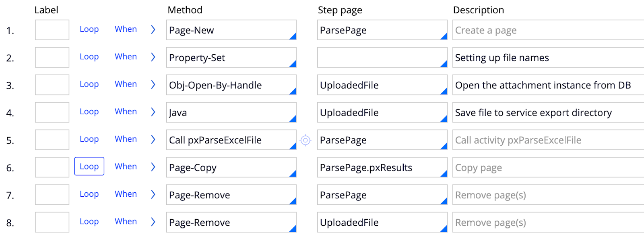Expand step 4 Java step details chevron
644x239 pixels.
point(153,112)
